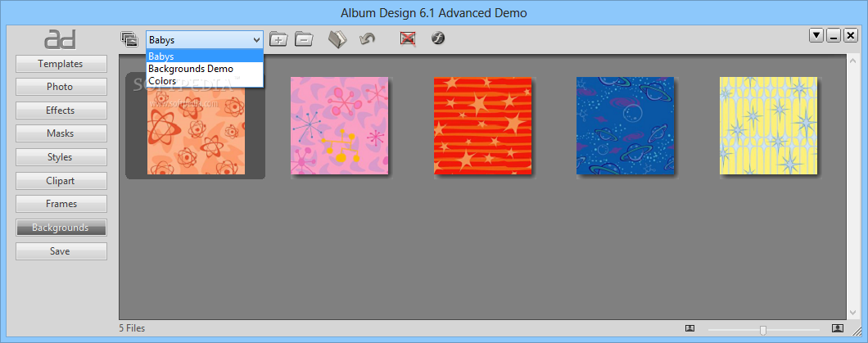Click the Album Design 6.1 title bar
This screenshot has width=868, height=343.
[x=434, y=12]
